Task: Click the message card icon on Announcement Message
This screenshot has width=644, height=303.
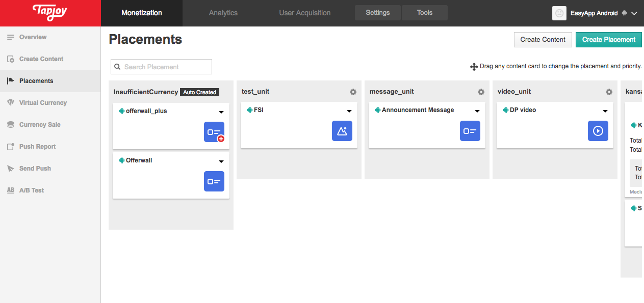Action: coord(470,131)
